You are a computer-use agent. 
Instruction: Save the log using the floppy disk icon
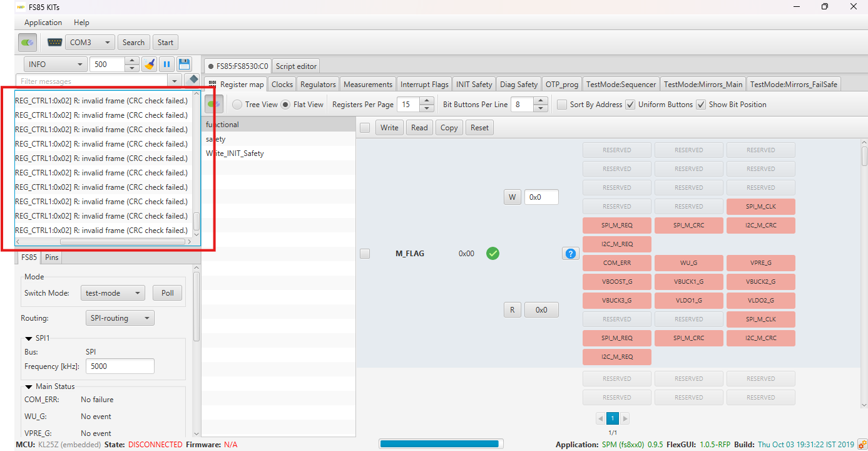coord(183,64)
